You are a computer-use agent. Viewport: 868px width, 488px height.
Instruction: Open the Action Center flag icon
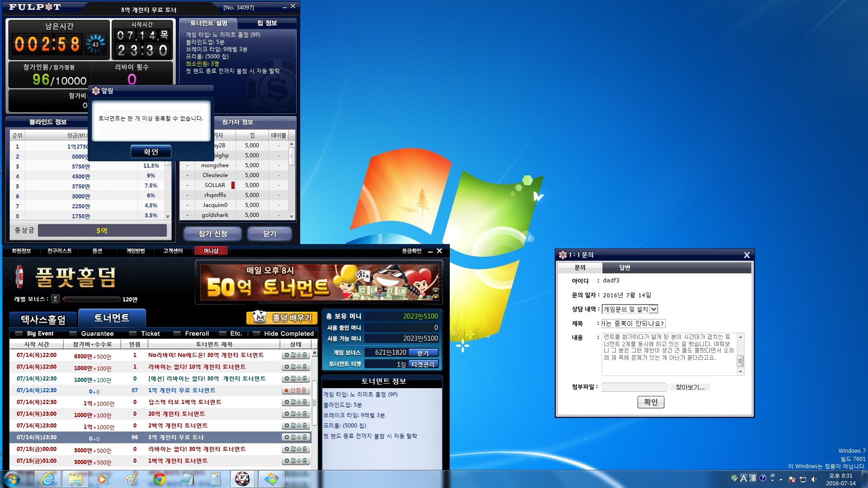pyautogui.click(x=792, y=479)
